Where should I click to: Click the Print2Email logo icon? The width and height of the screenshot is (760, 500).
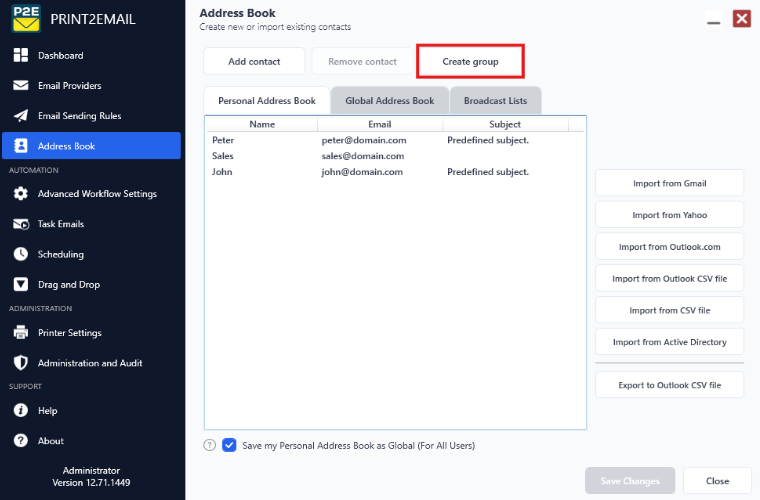point(26,19)
